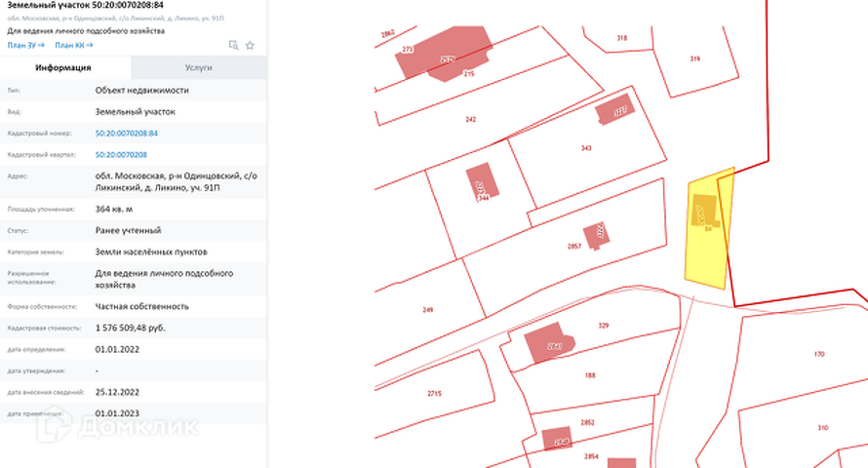Select parcel 343 on the map
The width and height of the screenshot is (868, 468).
(x=586, y=148)
